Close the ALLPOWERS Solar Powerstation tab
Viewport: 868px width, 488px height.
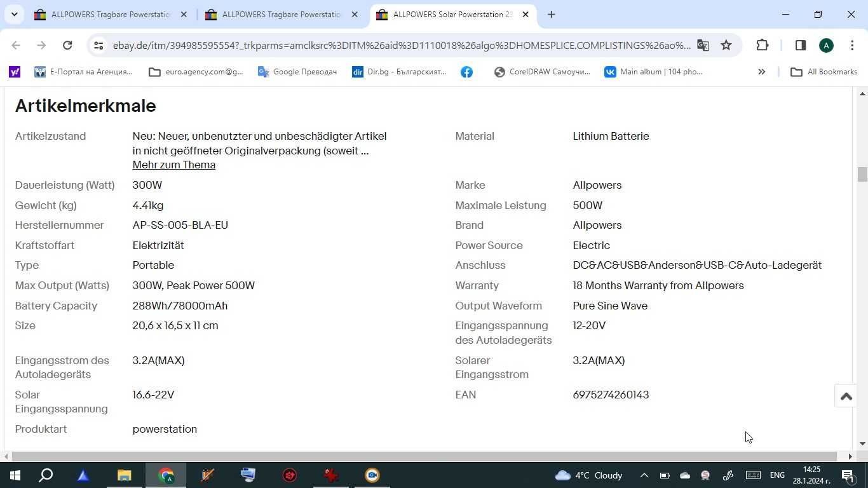point(526,15)
